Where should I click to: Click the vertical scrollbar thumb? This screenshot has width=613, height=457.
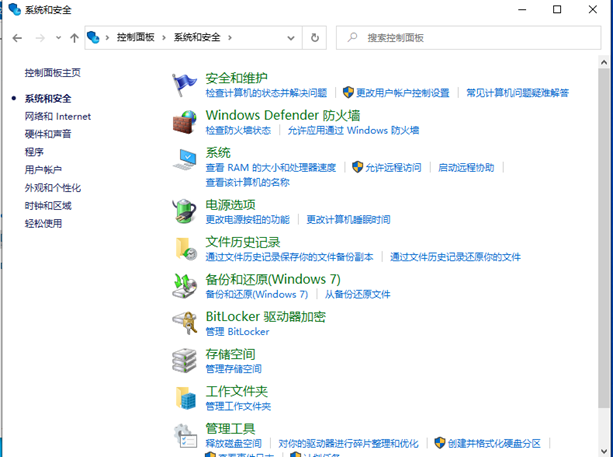[x=603, y=239]
